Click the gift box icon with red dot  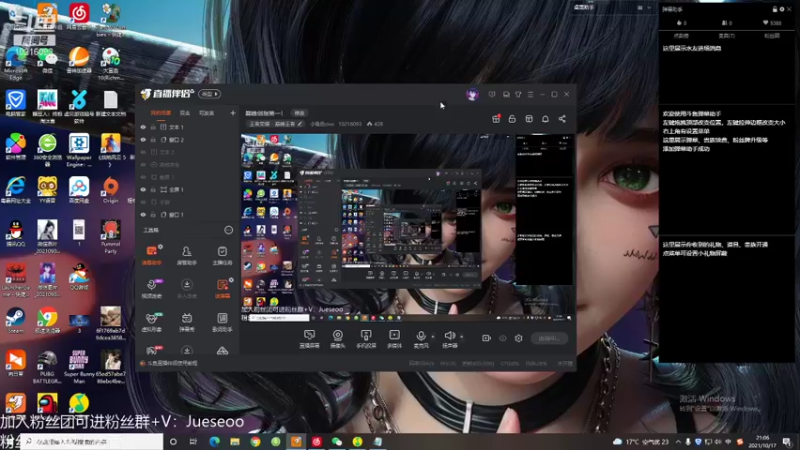(x=496, y=119)
